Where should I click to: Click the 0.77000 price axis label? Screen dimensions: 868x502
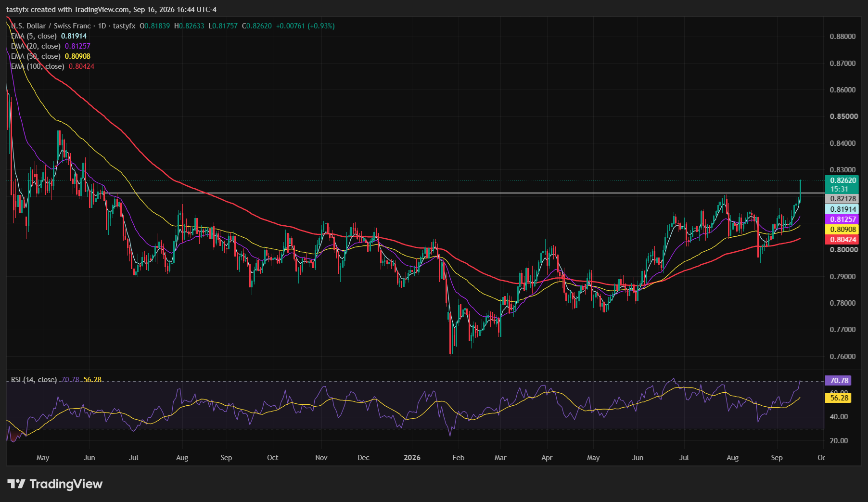pos(843,330)
